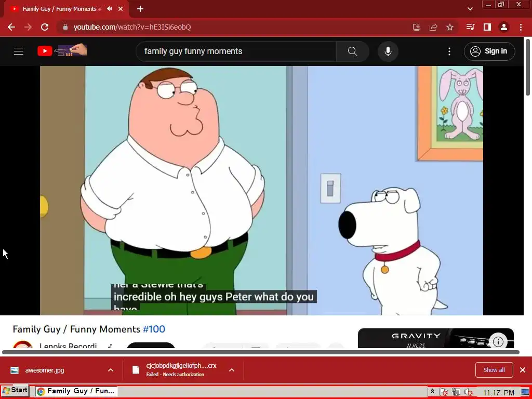Close the Family Guy tab
The image size is (532, 399).
pyautogui.click(x=121, y=9)
